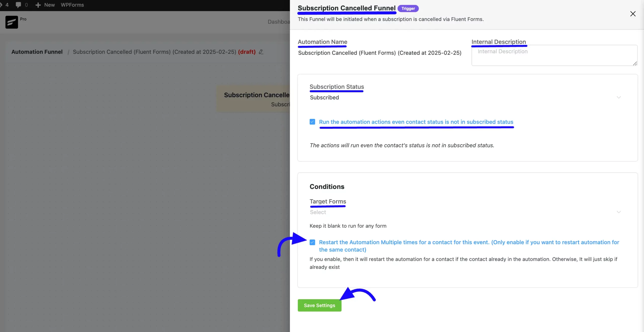Image resolution: width=644 pixels, height=332 pixels.
Task: Click the 'Subscription Cancelled Funnel' panel title
Action: click(x=346, y=8)
